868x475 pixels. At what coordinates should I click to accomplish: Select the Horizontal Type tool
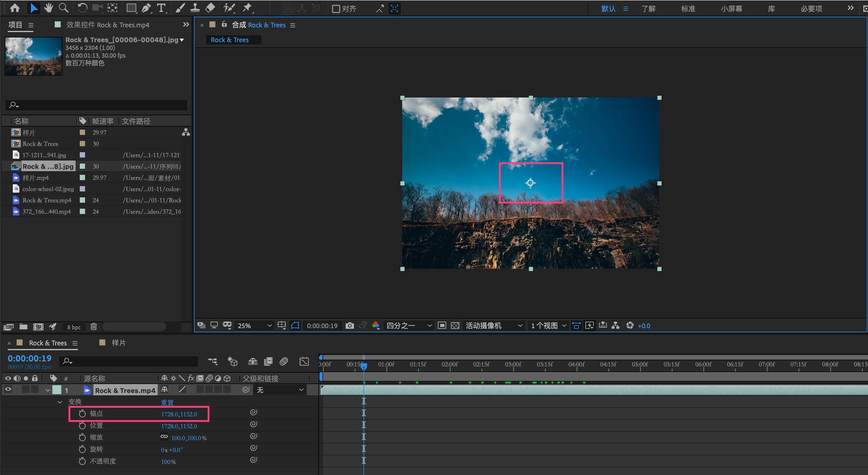(162, 8)
